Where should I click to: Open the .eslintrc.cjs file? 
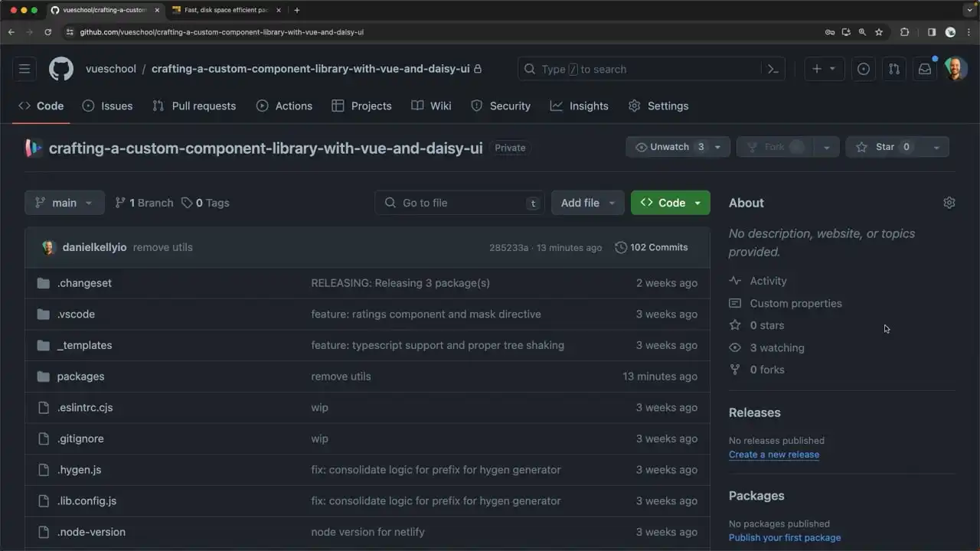pos(85,408)
